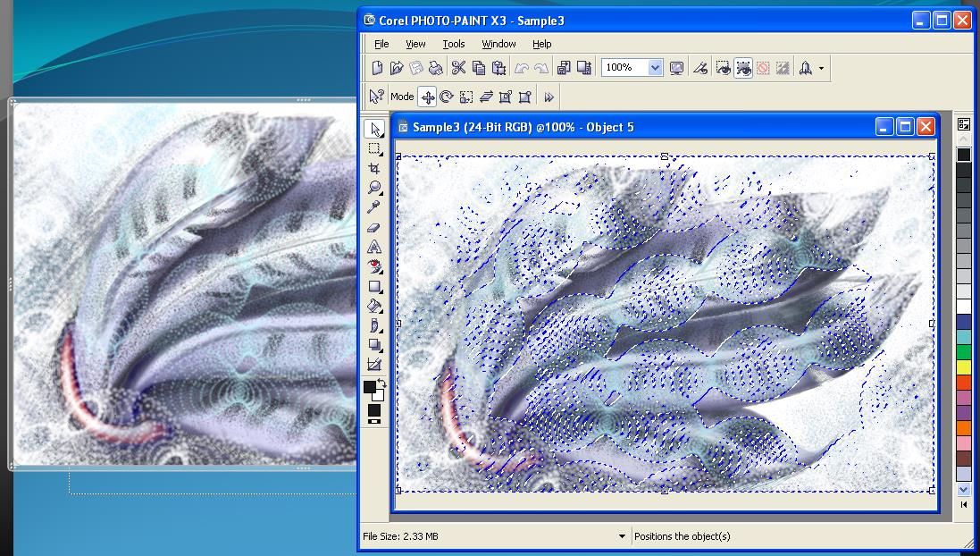
Task: Open the application launcher rocket icon
Action: click(x=806, y=68)
